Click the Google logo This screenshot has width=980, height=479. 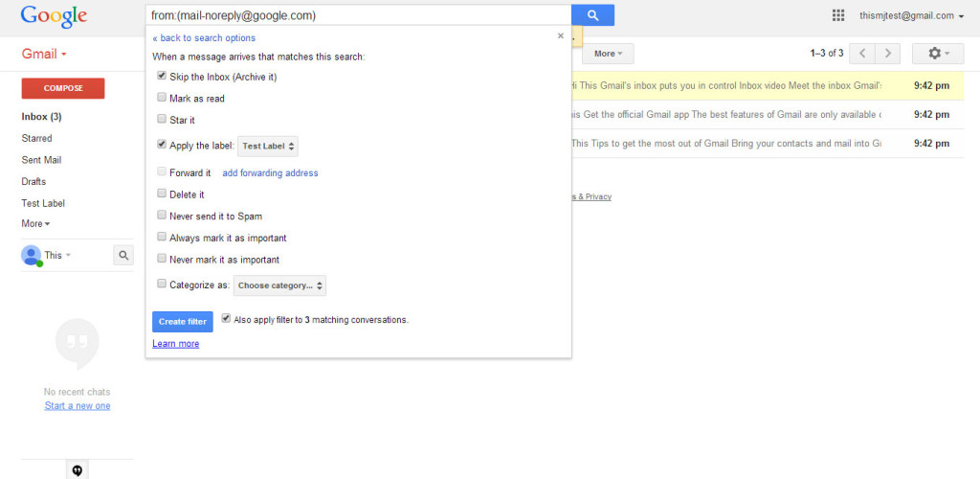click(54, 15)
